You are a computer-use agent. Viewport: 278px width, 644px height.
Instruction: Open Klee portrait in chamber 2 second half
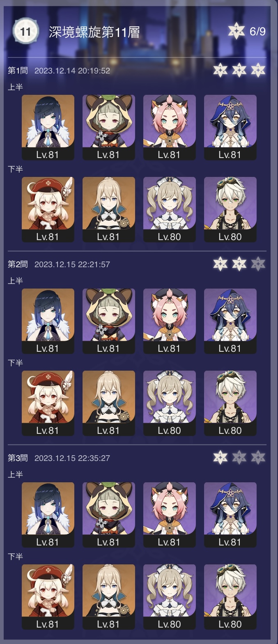pos(48,403)
